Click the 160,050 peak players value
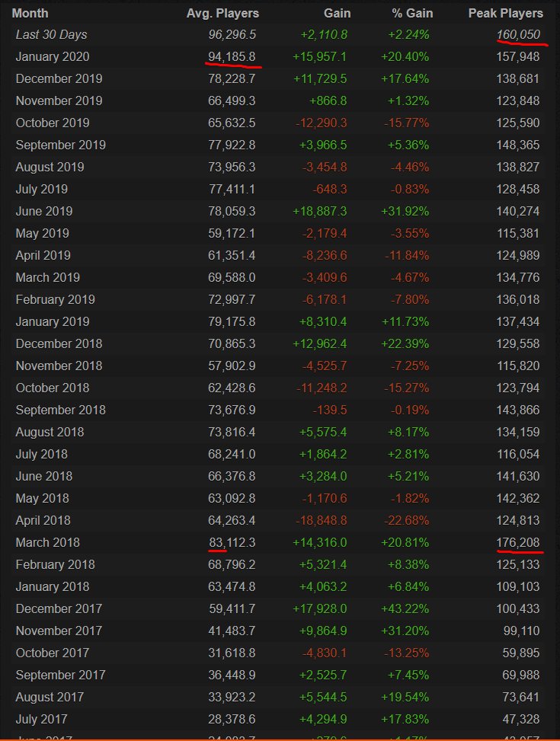 pos(518,34)
